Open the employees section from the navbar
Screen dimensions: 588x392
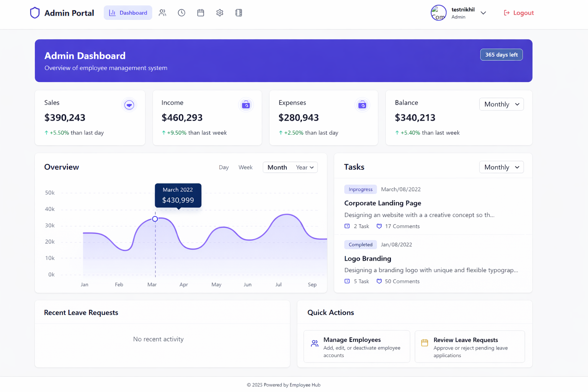click(162, 13)
